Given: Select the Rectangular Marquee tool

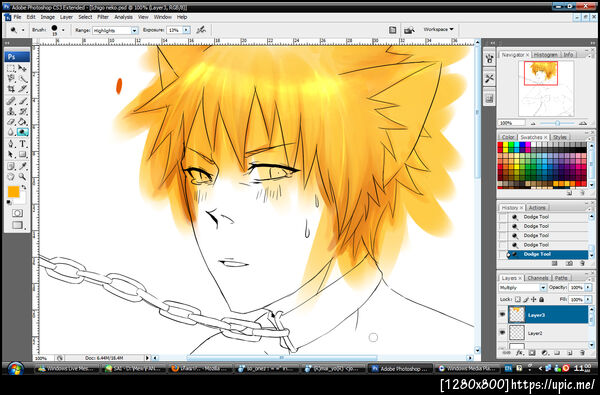Looking at the screenshot, I should click(x=11, y=69).
